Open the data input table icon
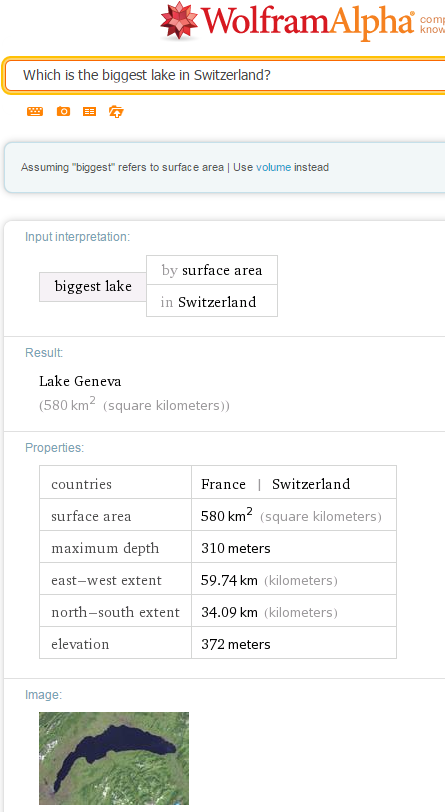This screenshot has height=812, width=445. (x=90, y=111)
